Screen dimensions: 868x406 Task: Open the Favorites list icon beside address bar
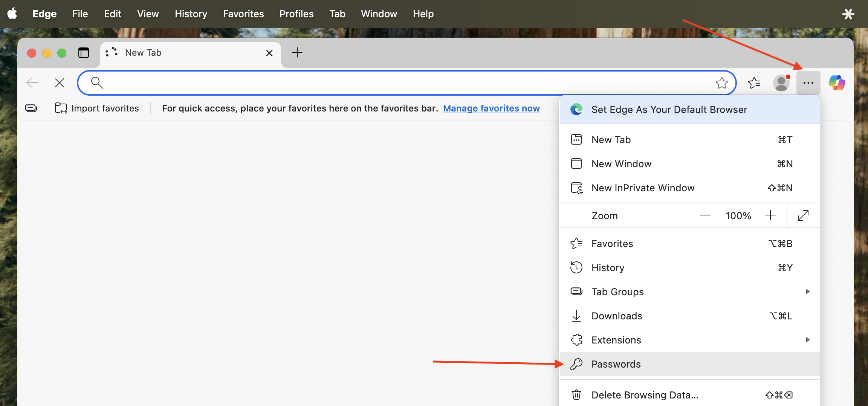point(754,82)
